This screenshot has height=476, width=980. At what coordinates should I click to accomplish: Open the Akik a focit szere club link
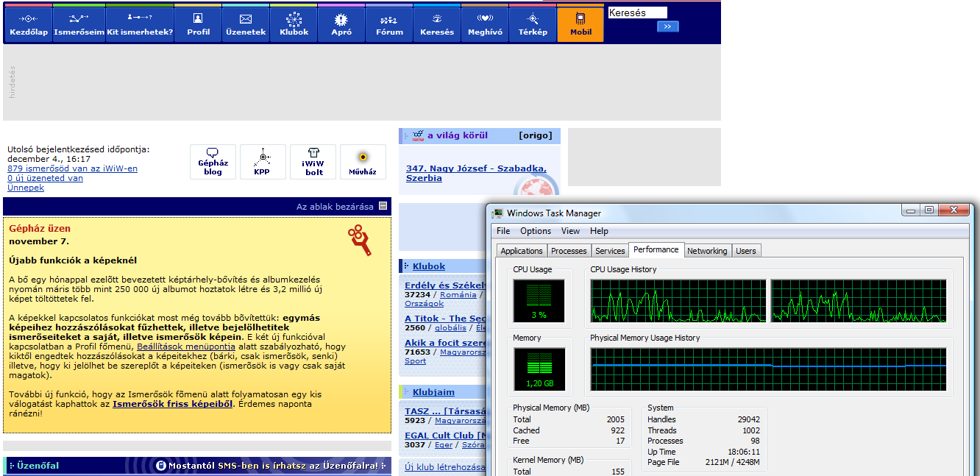click(x=446, y=342)
